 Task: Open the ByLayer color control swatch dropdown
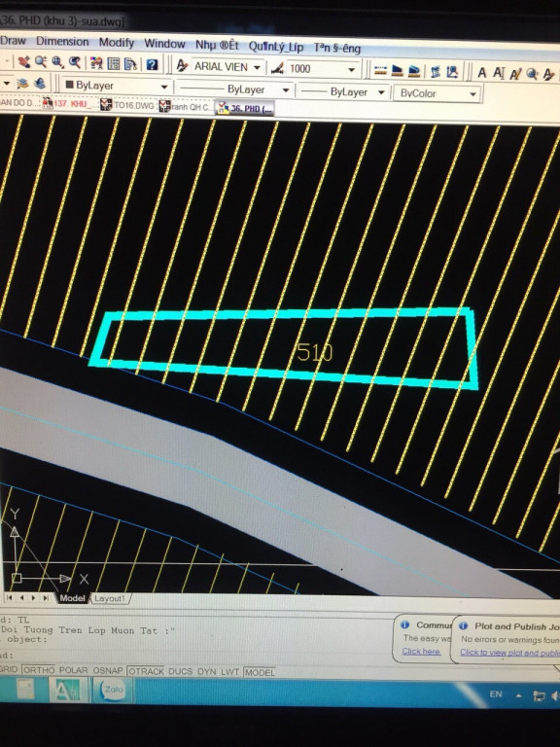coord(117,87)
